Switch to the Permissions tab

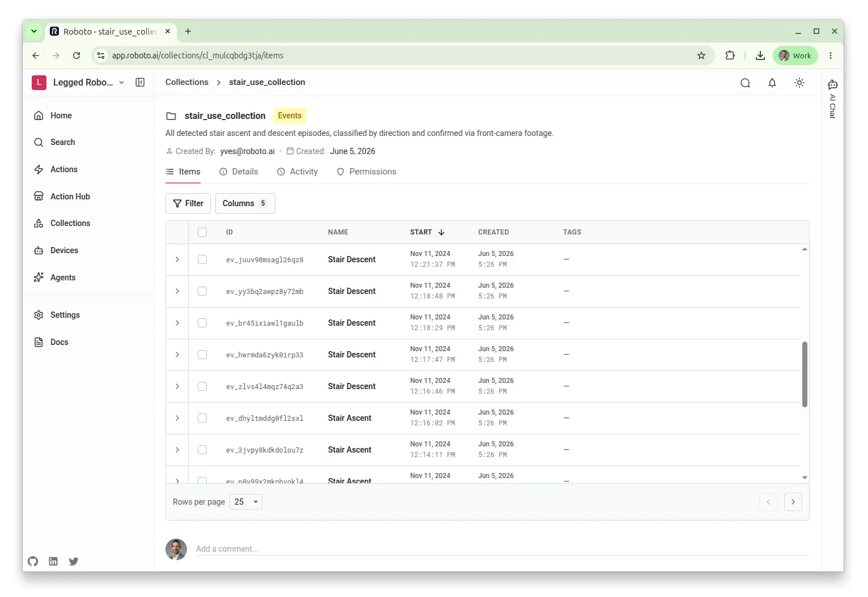(367, 172)
